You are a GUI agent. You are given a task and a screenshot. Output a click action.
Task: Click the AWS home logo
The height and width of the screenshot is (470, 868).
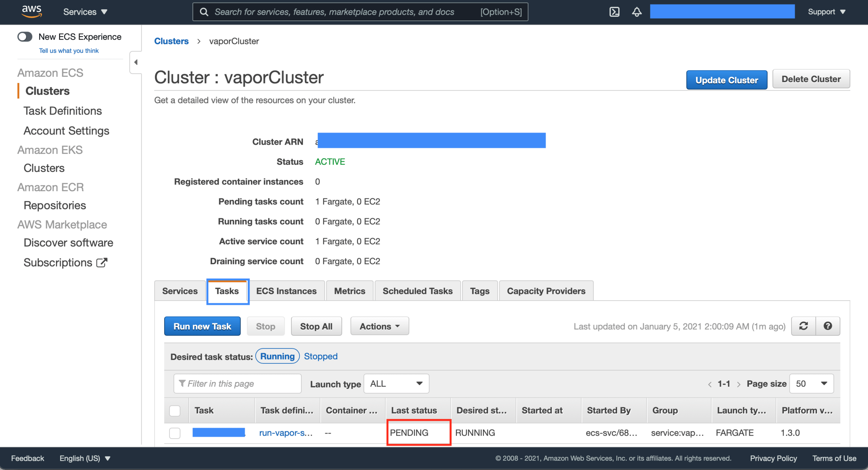point(31,11)
